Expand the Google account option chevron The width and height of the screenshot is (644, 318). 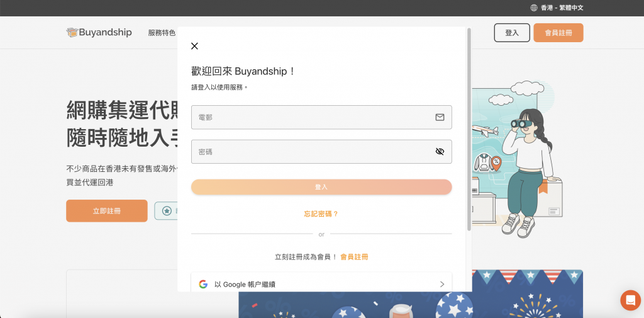click(x=441, y=284)
